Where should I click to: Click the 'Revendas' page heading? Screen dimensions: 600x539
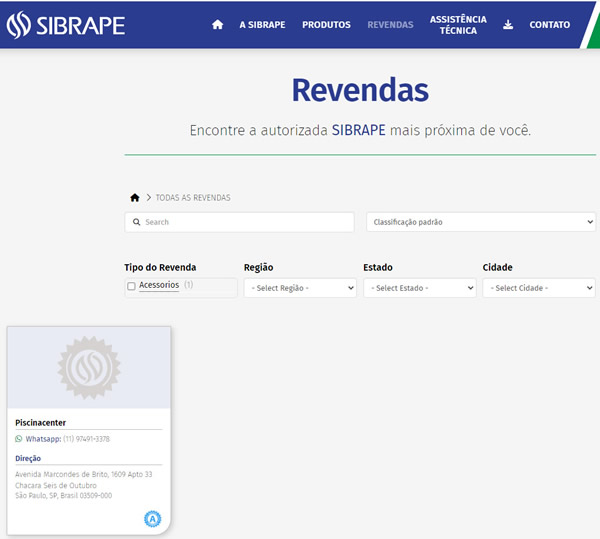[x=360, y=90]
